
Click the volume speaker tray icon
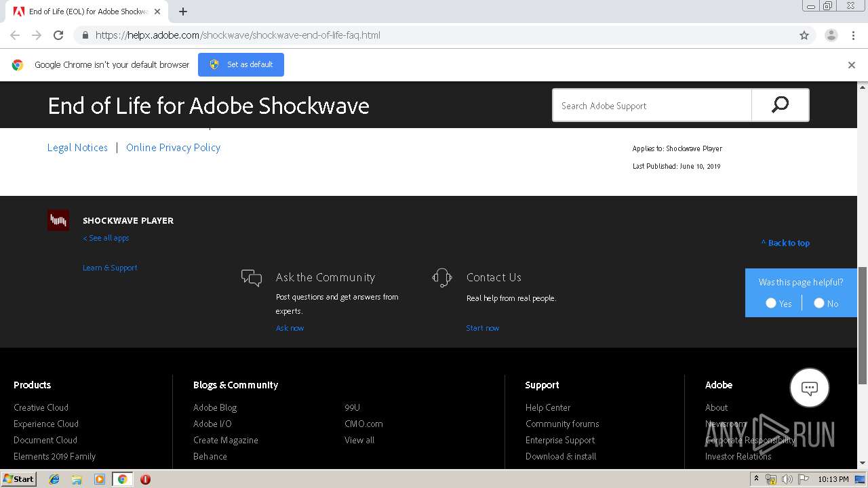(787, 479)
